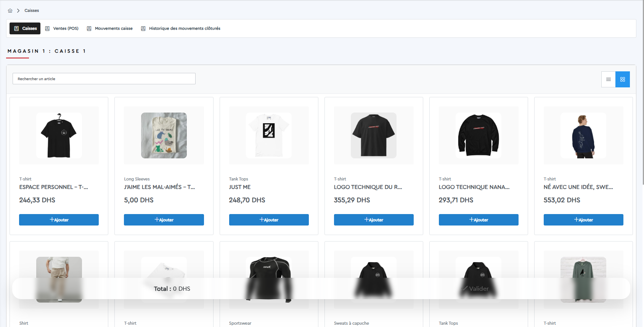Add NÉ AVEC UNE IDÉE sweatshirt to cart
Viewport: 644px width, 327px height.
(583, 220)
